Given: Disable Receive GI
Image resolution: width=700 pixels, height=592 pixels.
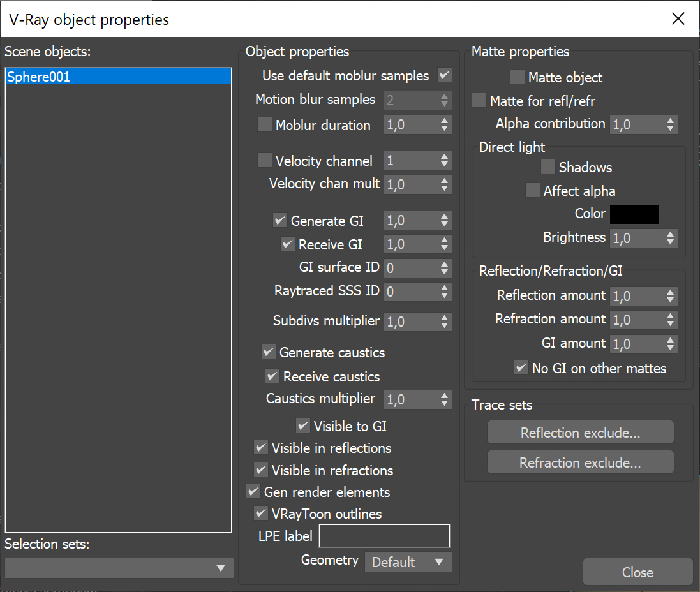Looking at the screenshot, I should coord(287,244).
